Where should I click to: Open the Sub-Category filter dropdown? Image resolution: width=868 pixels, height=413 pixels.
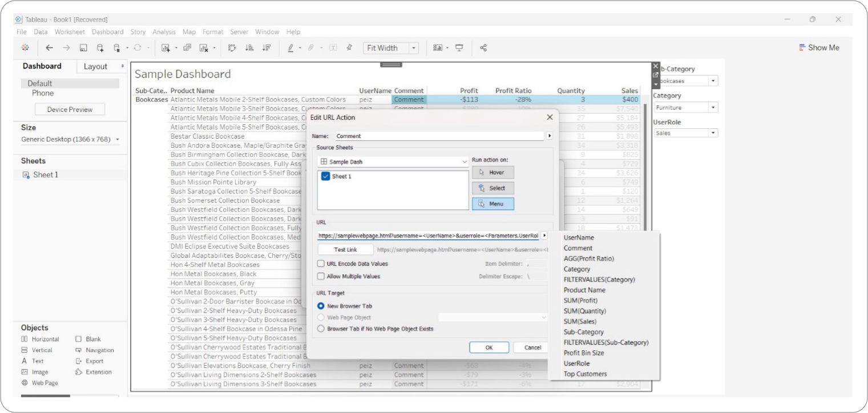tap(685, 81)
